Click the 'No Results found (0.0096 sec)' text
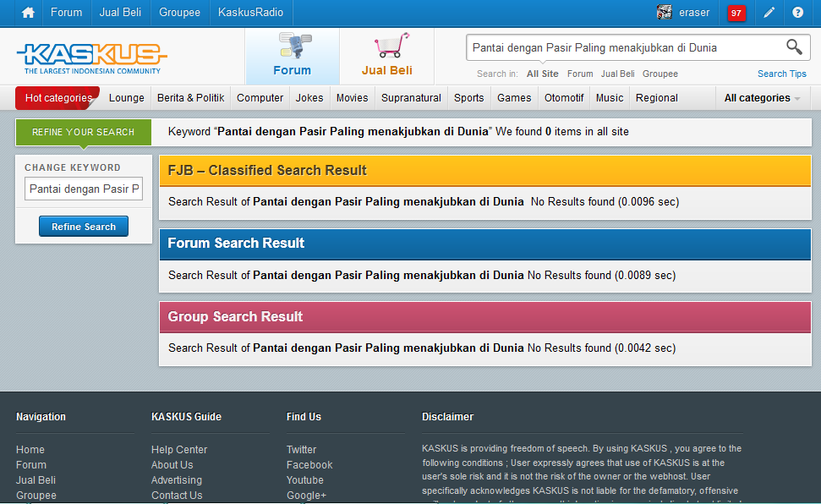Image resolution: width=821 pixels, height=504 pixels. coord(605,202)
